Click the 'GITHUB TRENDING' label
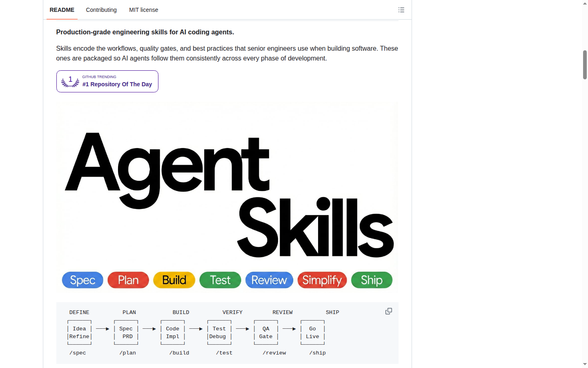The image size is (588, 368). pyautogui.click(x=99, y=77)
